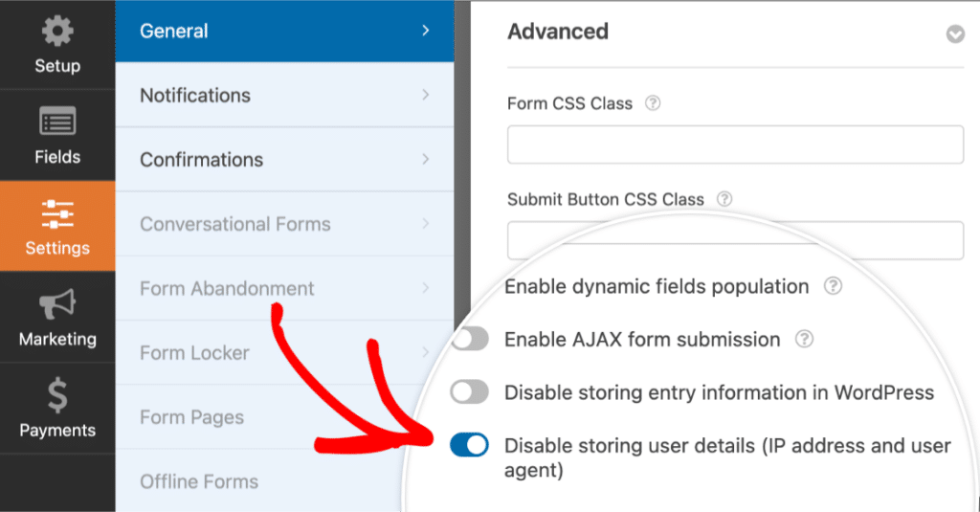The width and height of the screenshot is (980, 512).
Task: Toggle Disable storing entry information in WordPress
Action: pyautogui.click(x=470, y=392)
